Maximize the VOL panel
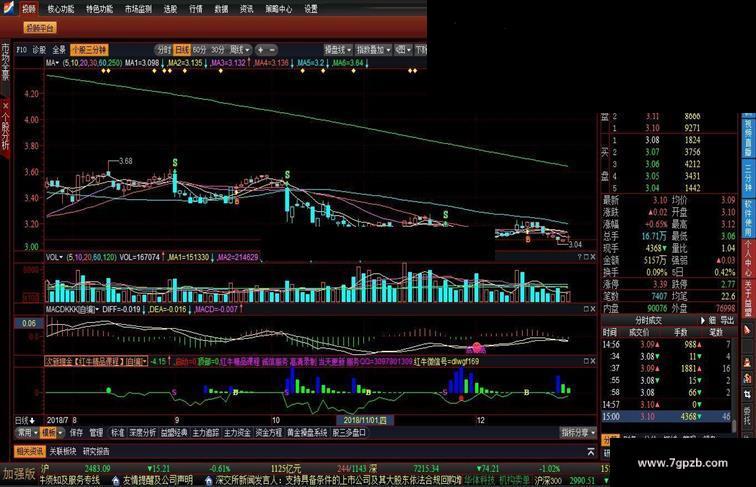756x487 pixels. point(586,257)
